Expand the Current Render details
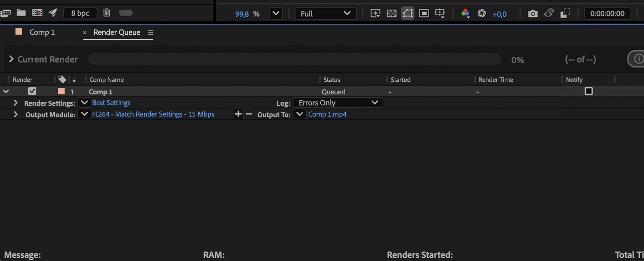The height and width of the screenshot is (261, 644). pos(11,59)
